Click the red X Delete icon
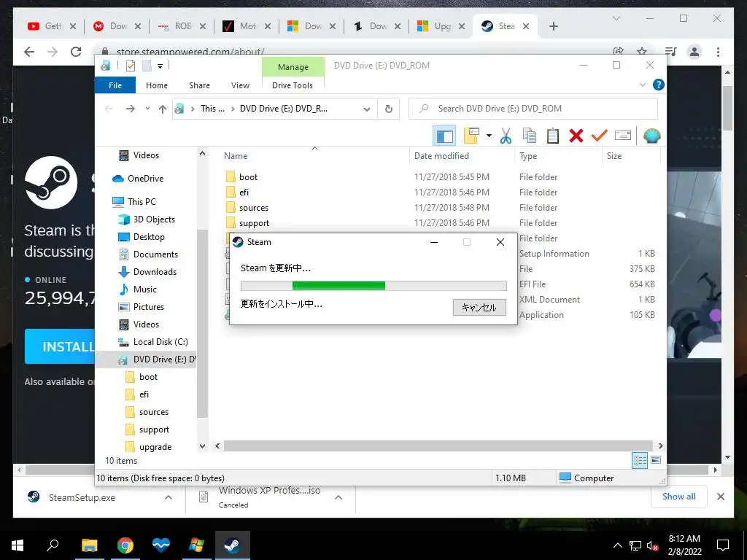747x560 pixels. pos(576,136)
